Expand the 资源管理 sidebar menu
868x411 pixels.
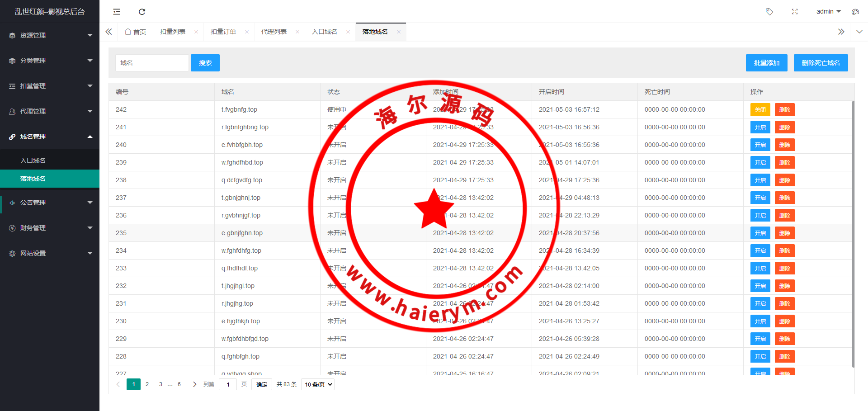click(50, 35)
